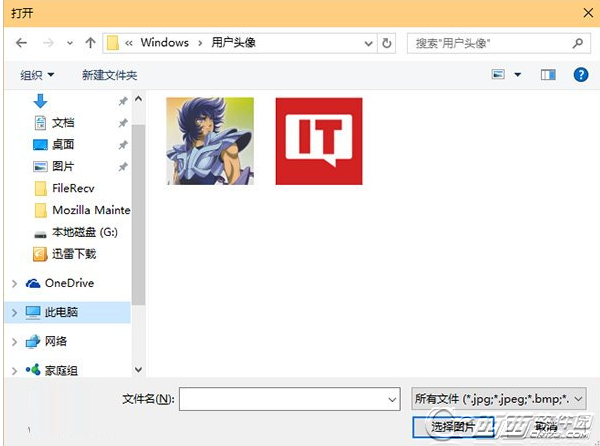The height and width of the screenshot is (446, 600).
Task: Open the 所有文件 file type dropdown
Action: point(499,399)
